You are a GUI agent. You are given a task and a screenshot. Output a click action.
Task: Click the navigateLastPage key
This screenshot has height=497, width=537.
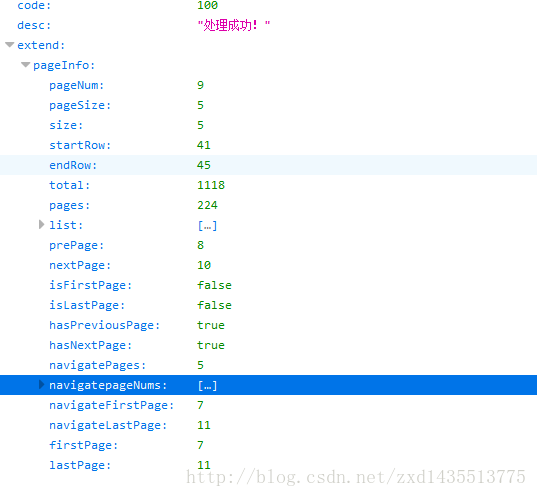pos(108,425)
